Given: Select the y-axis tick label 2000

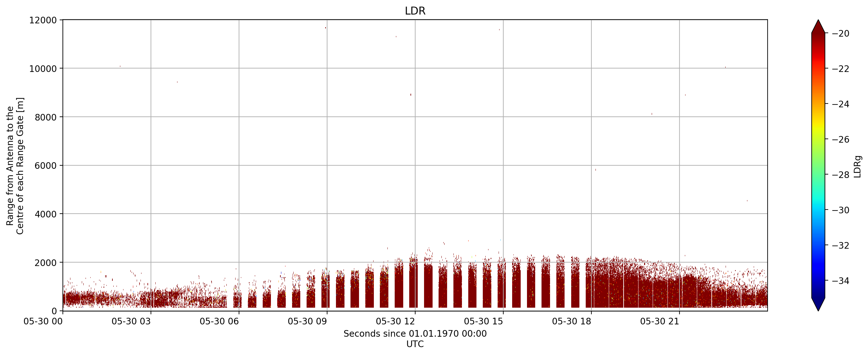Looking at the screenshot, I should coord(45,263).
